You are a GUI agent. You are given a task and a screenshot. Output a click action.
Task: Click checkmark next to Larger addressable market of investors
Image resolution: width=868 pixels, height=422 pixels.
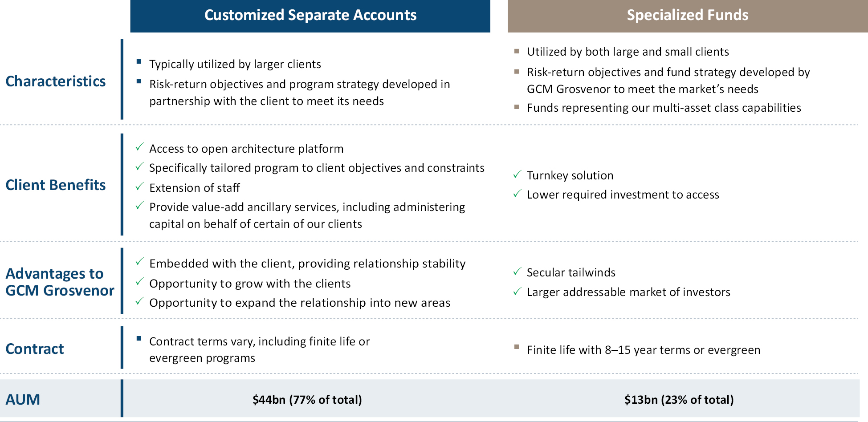click(x=517, y=291)
